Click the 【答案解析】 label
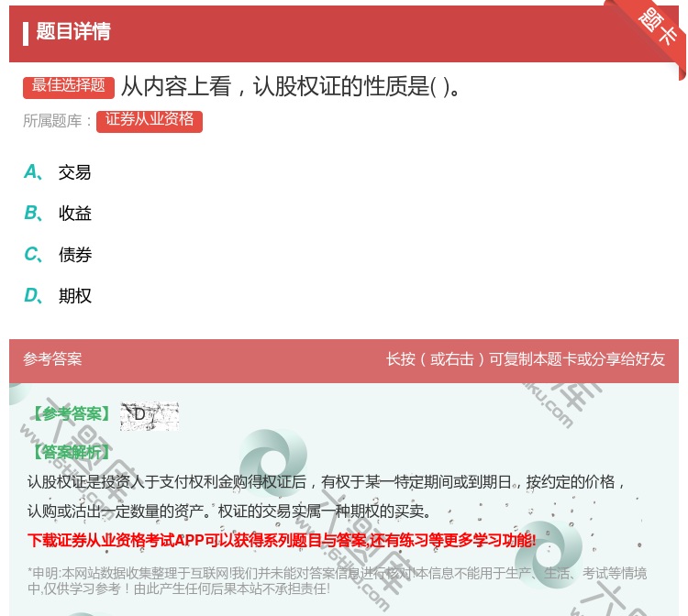Image resolution: width=688 pixels, height=616 pixels. 70,452
